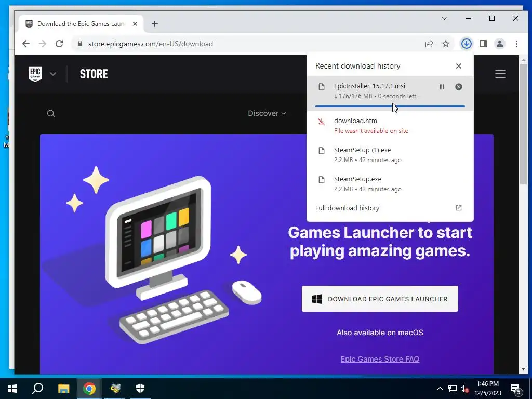Open Windows Security shield in taskbar
Viewport: 532px width, 399px height.
(140, 389)
